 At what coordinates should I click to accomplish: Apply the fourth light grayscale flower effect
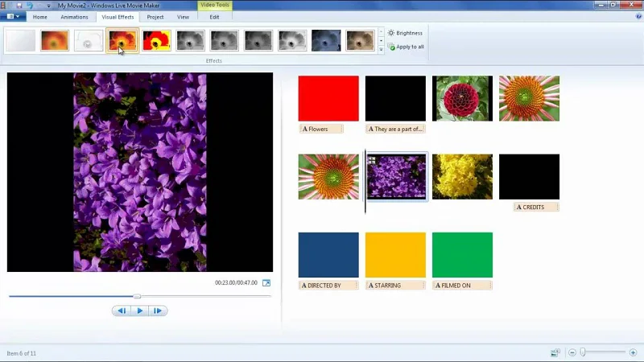(x=292, y=41)
